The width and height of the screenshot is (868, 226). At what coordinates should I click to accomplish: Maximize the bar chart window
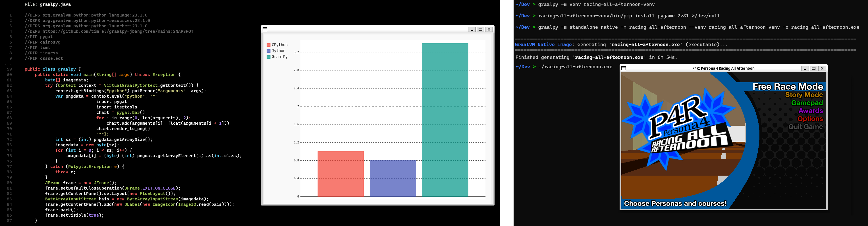click(481, 29)
